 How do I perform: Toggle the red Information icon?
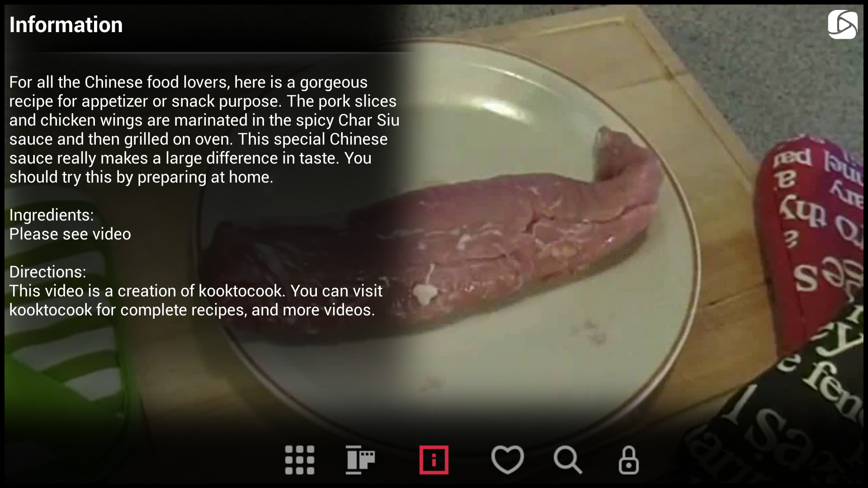[x=434, y=460]
